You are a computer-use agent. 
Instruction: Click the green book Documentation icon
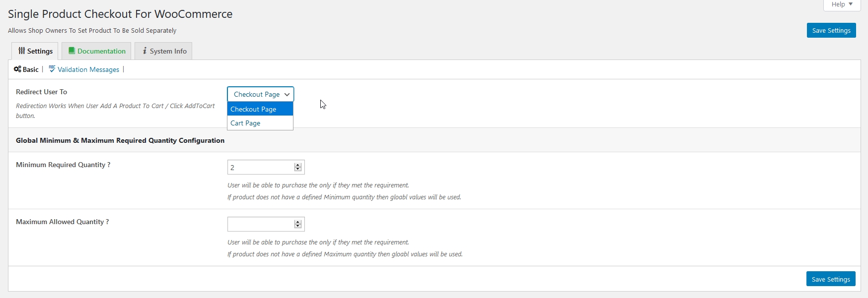tap(72, 51)
